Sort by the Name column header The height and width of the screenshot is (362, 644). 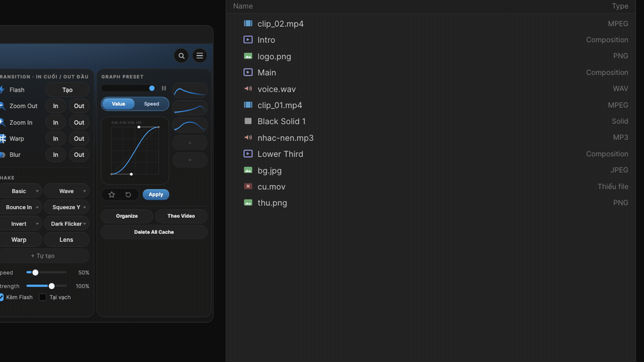[243, 6]
